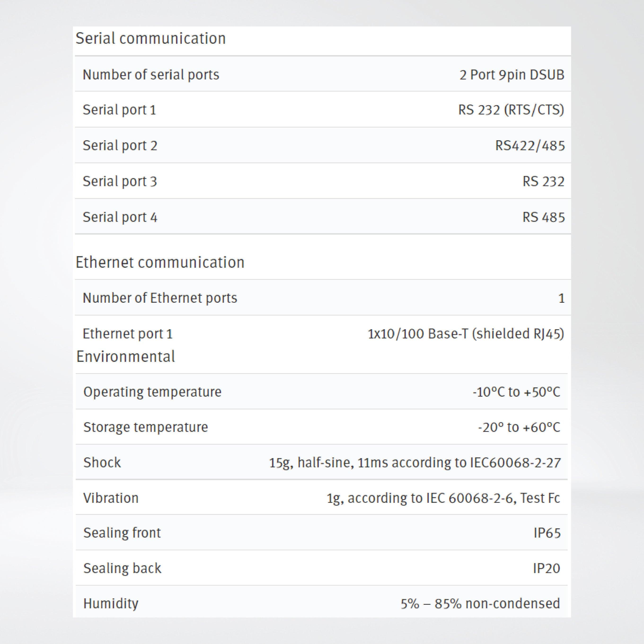The height and width of the screenshot is (644, 644).
Task: Select the Number of Ethernet ports label
Action: [160, 298]
